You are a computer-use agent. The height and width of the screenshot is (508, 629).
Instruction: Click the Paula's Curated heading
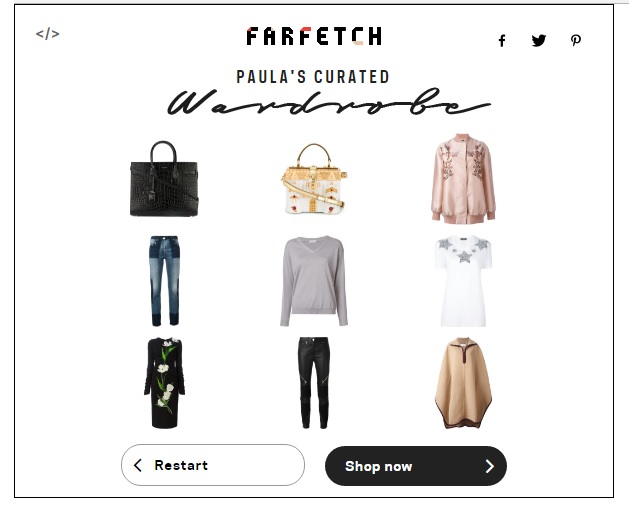(x=313, y=77)
